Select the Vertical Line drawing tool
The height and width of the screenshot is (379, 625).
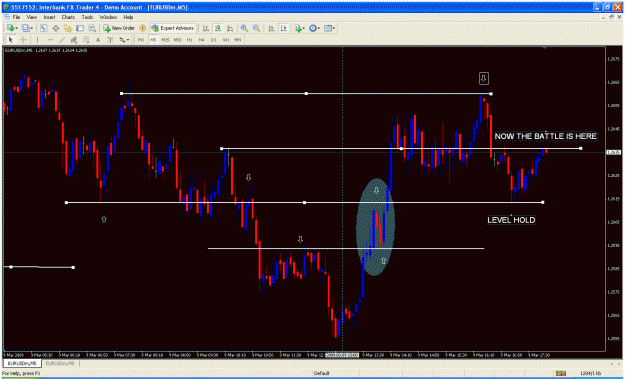point(37,39)
